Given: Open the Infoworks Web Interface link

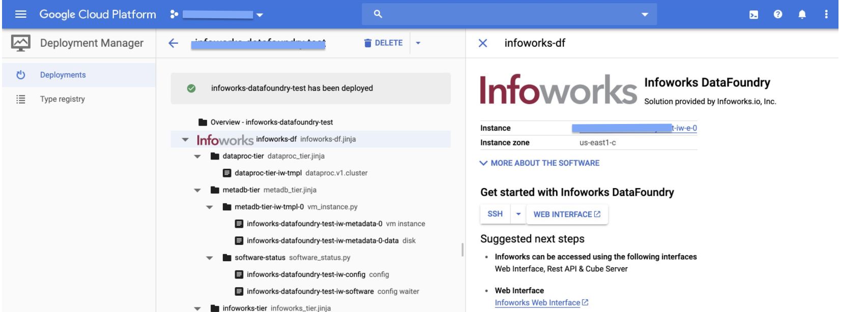Looking at the screenshot, I should click(x=541, y=303).
